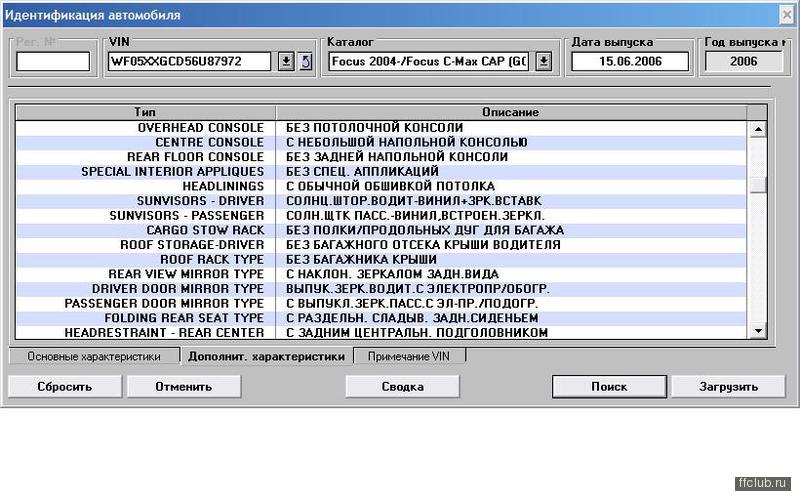
Task: Click description БЕЗ ЗАДНЕЙ НАПОЛЬНОЙ КОНСОЛИ
Action: (397, 157)
